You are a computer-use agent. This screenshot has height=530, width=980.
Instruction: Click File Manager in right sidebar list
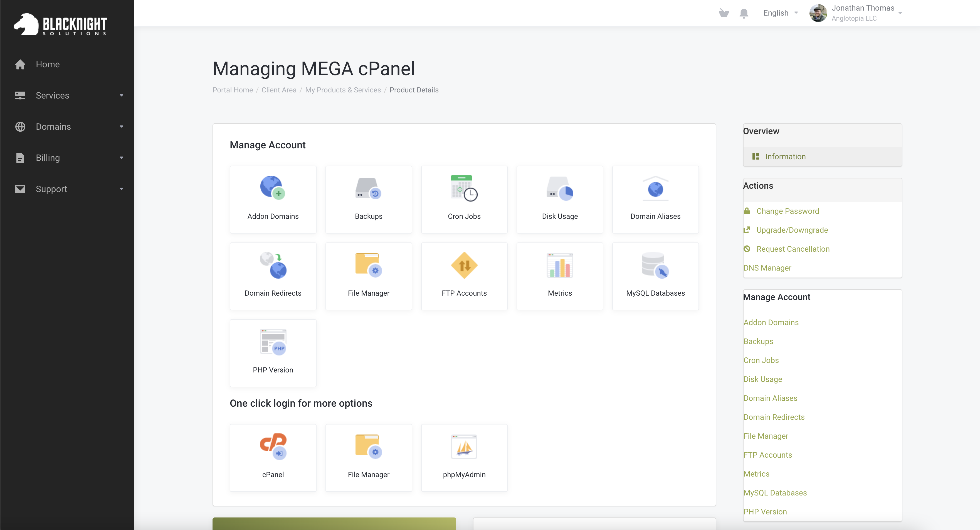point(766,436)
